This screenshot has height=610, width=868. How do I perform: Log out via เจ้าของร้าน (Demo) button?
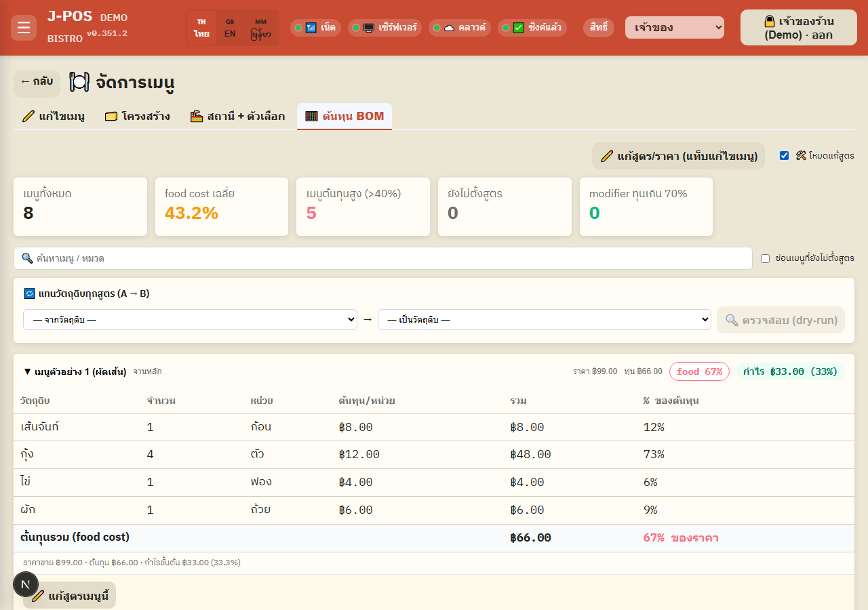click(x=799, y=28)
